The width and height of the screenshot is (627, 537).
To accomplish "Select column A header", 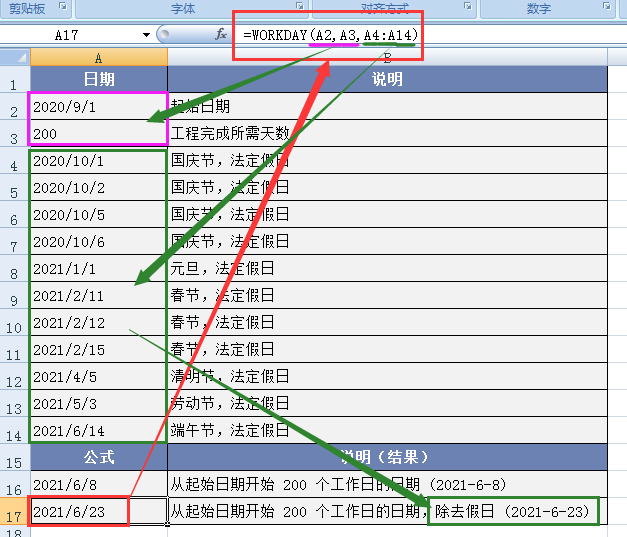I will (x=99, y=57).
